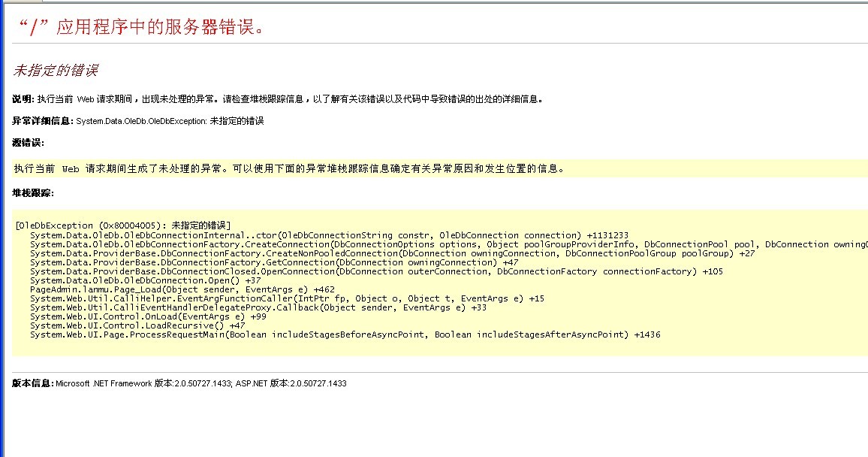Screen dimensions: 868x457
Task: Click the 堆栈跟踪 heading
Action: point(32,193)
